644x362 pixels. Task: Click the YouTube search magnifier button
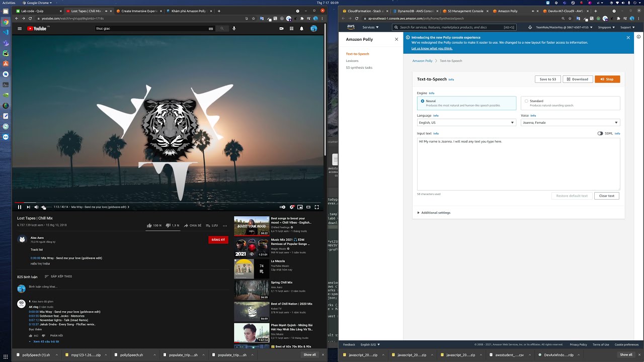pos(222,29)
